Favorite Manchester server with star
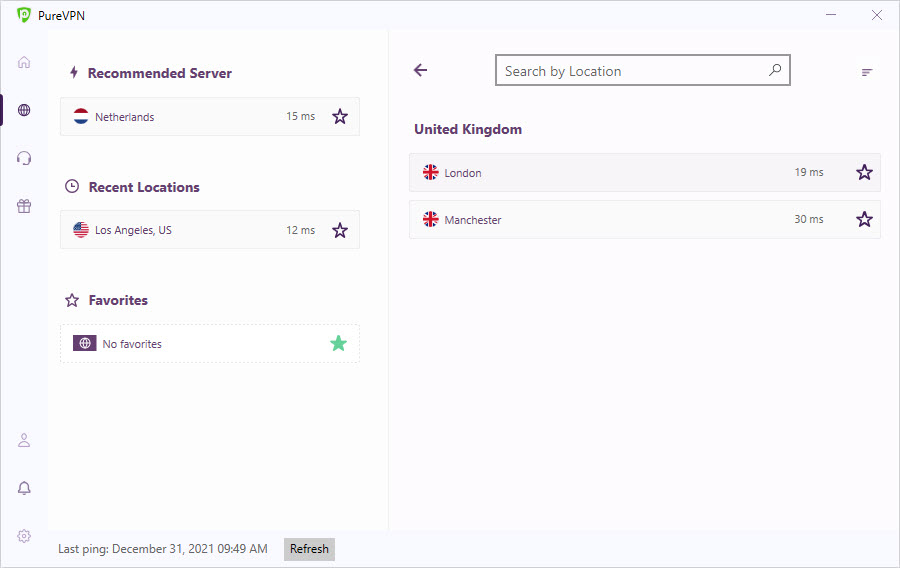The height and width of the screenshot is (568, 900). 864,219
